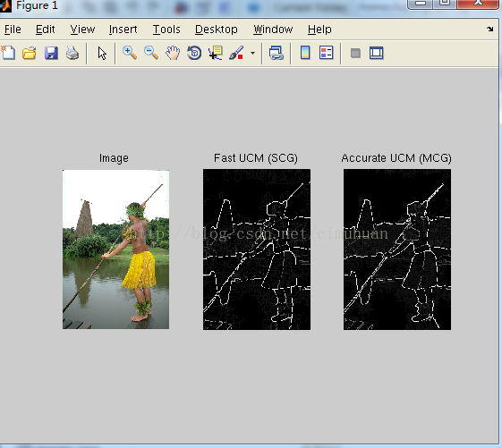The width and height of the screenshot is (502, 448).
Task: Insert a Colorbar via toolbar icon
Action: 305,53
